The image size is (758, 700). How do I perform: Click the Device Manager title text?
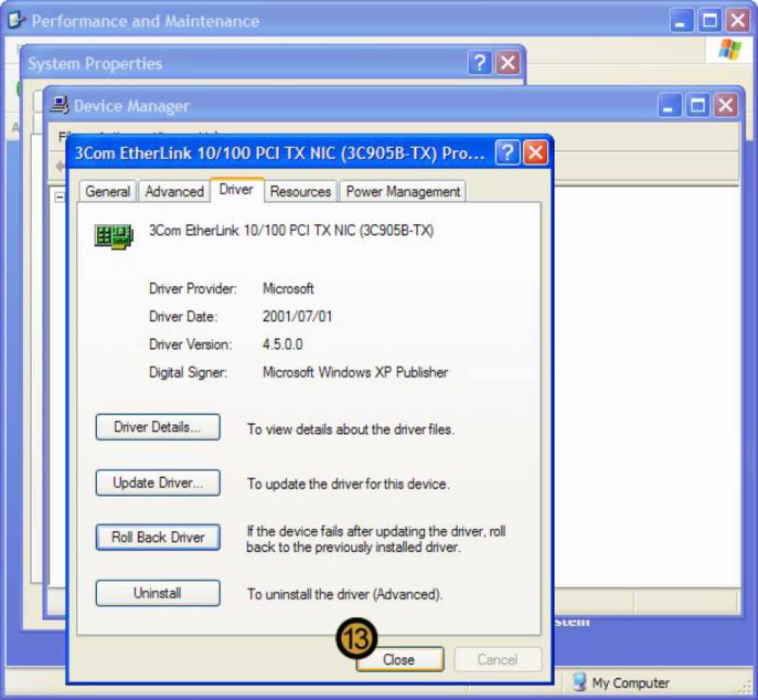pyautogui.click(x=132, y=106)
